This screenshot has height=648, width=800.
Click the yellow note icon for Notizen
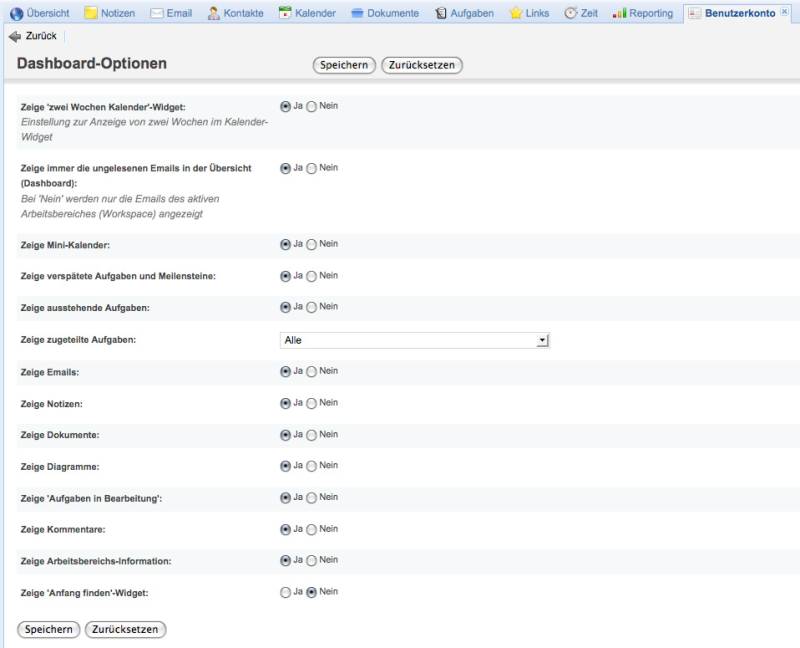[91, 13]
